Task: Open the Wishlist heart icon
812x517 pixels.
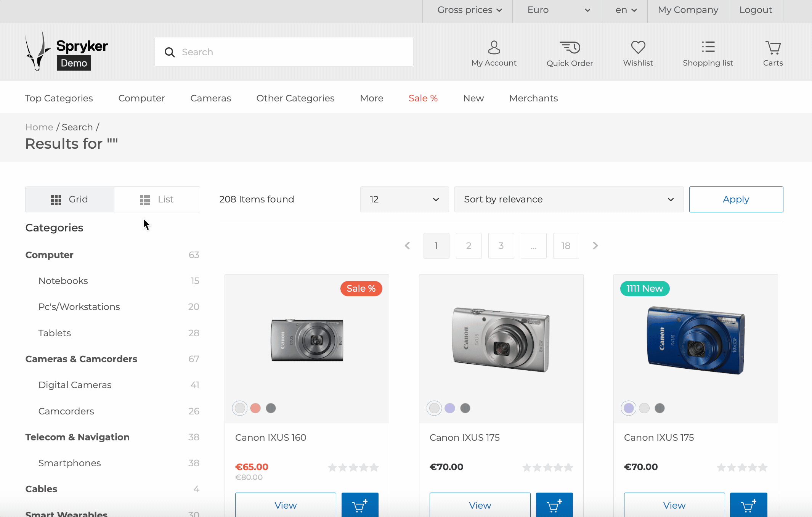Action: click(638, 54)
